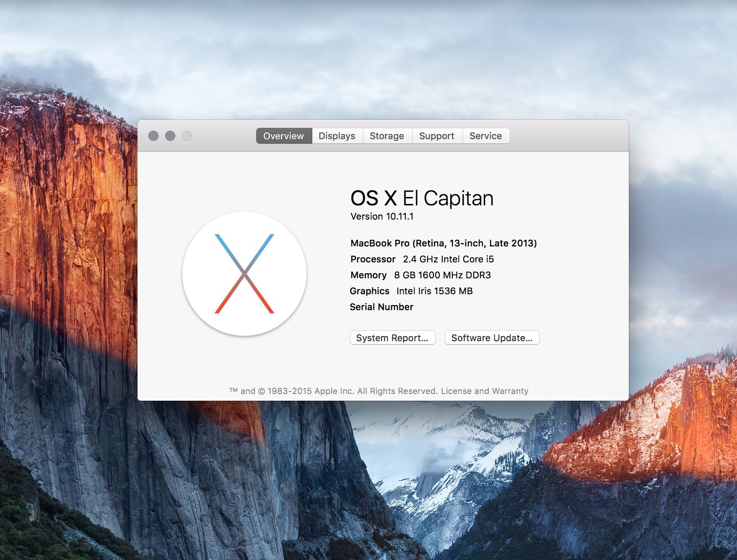This screenshot has width=737, height=560.
Task: Open the Displays tab
Action: pyautogui.click(x=337, y=136)
